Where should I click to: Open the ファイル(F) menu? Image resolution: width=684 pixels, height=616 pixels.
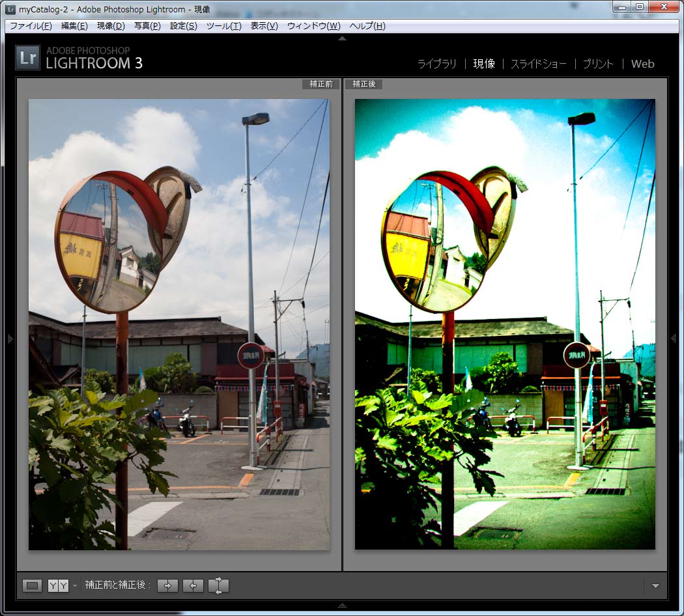[31, 26]
